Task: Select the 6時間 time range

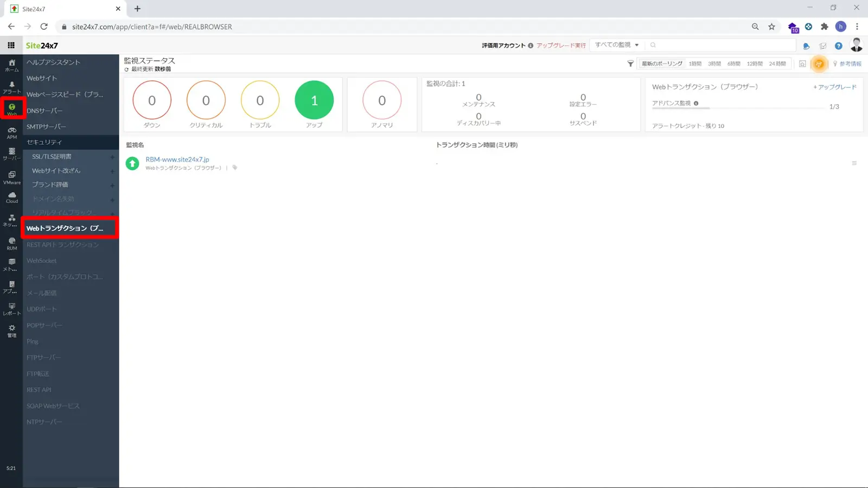Action: [x=733, y=64]
